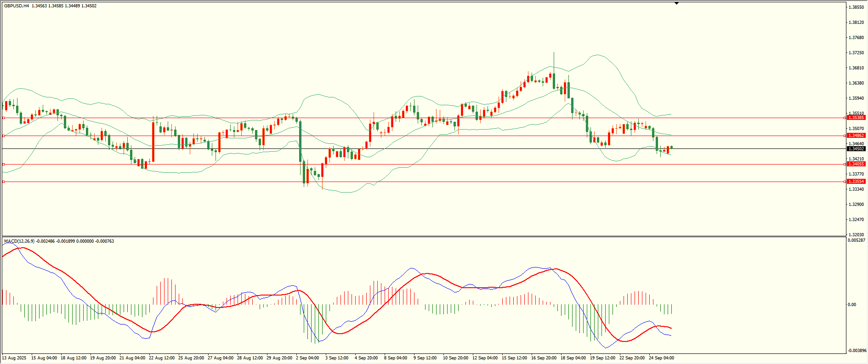This screenshot has height=364, width=868.
Task: Select the red 1.34055 price level tag
Action: click(856, 164)
